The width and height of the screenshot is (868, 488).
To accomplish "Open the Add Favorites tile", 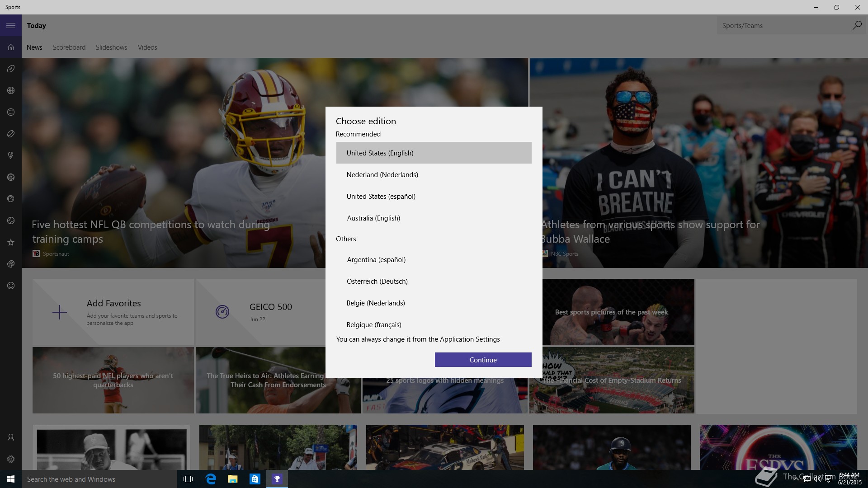I will tap(113, 312).
